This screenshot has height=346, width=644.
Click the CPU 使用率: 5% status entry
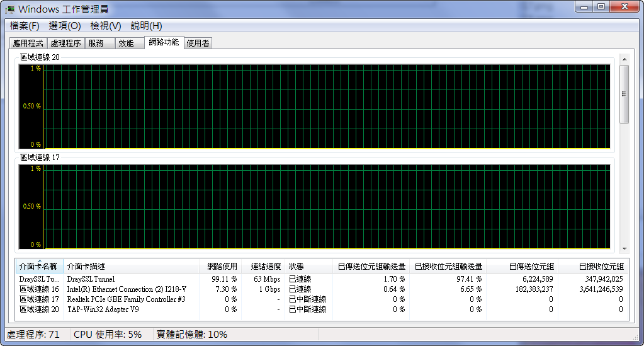click(108, 335)
